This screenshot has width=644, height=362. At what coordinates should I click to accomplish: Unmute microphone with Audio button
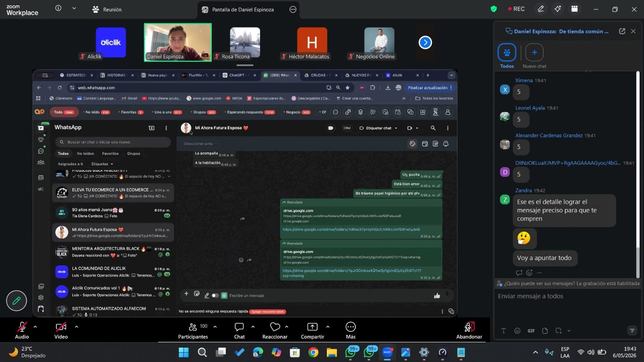(22, 330)
